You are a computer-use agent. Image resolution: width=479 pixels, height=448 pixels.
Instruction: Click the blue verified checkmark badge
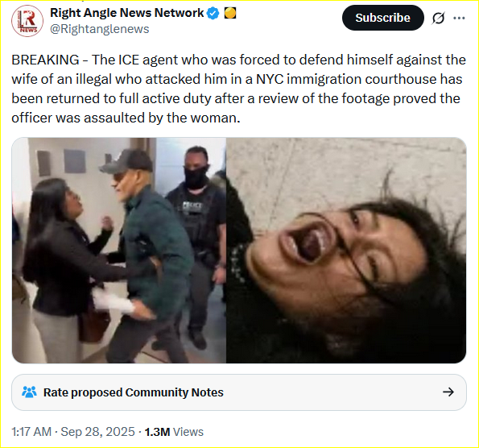tap(213, 13)
